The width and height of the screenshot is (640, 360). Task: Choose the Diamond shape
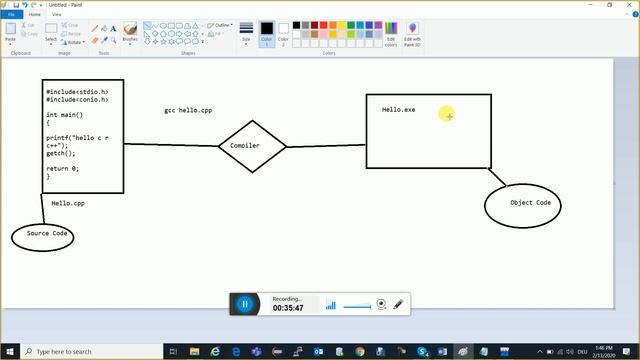tap(155, 33)
